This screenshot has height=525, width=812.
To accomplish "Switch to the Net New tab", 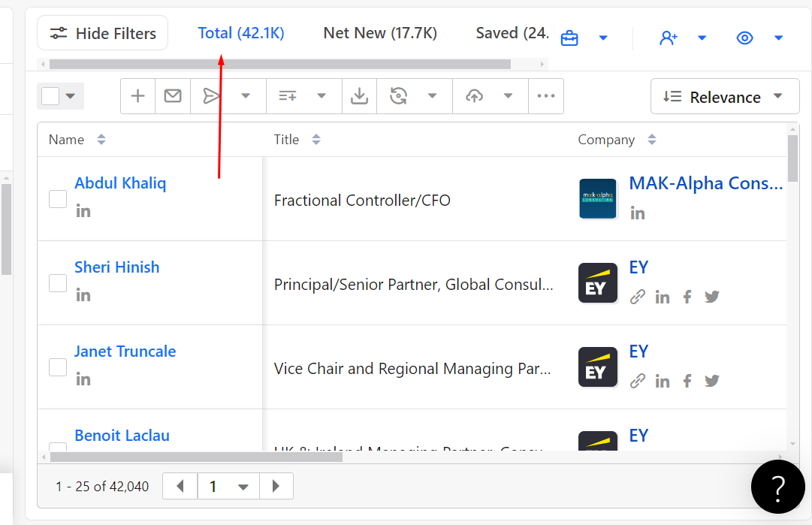I will point(379,32).
